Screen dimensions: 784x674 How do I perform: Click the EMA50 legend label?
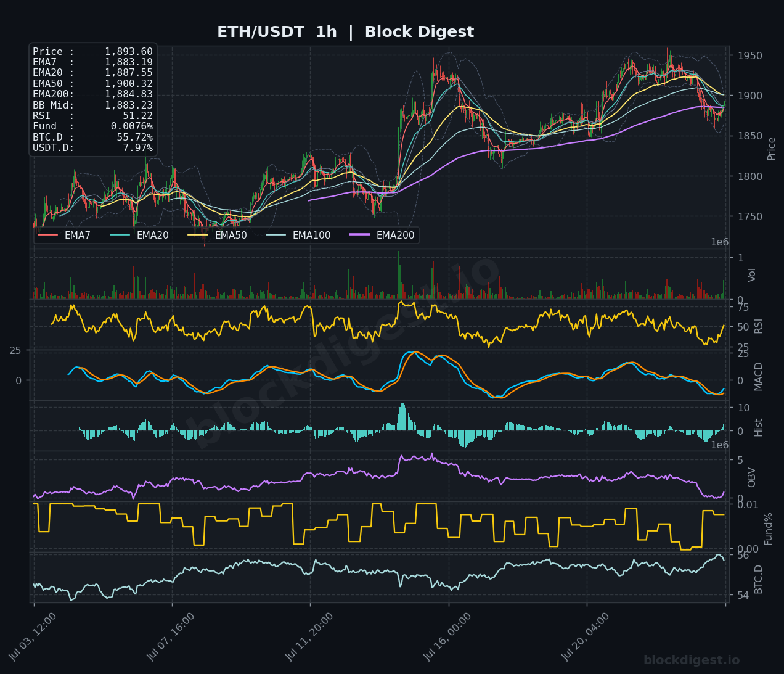click(231, 236)
